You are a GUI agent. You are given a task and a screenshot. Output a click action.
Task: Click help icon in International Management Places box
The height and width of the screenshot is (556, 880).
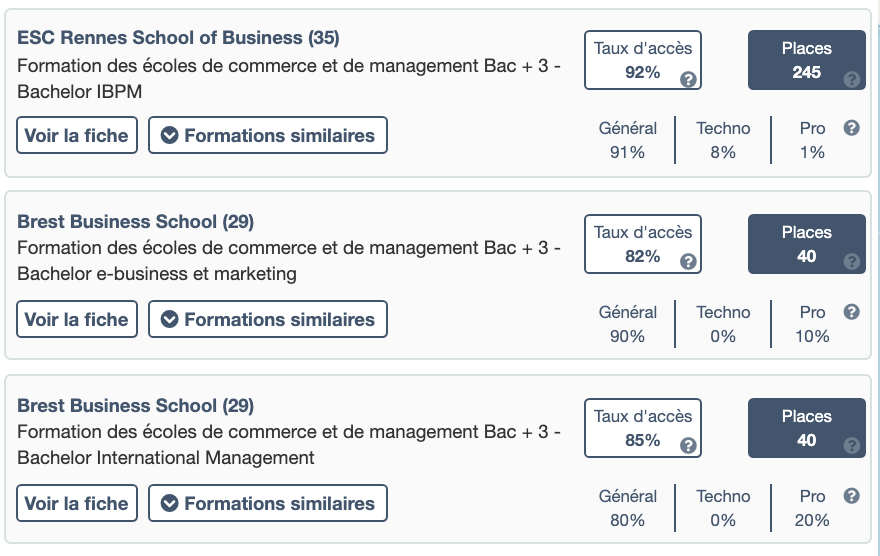(x=852, y=446)
